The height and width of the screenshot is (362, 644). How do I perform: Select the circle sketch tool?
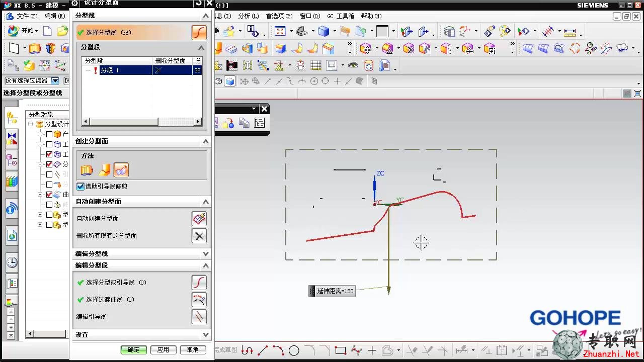click(x=294, y=350)
